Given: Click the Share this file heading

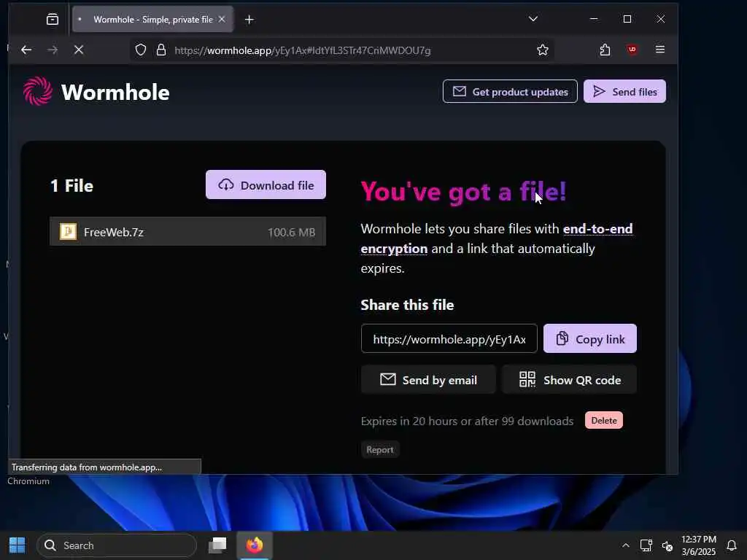Looking at the screenshot, I should 407,305.
